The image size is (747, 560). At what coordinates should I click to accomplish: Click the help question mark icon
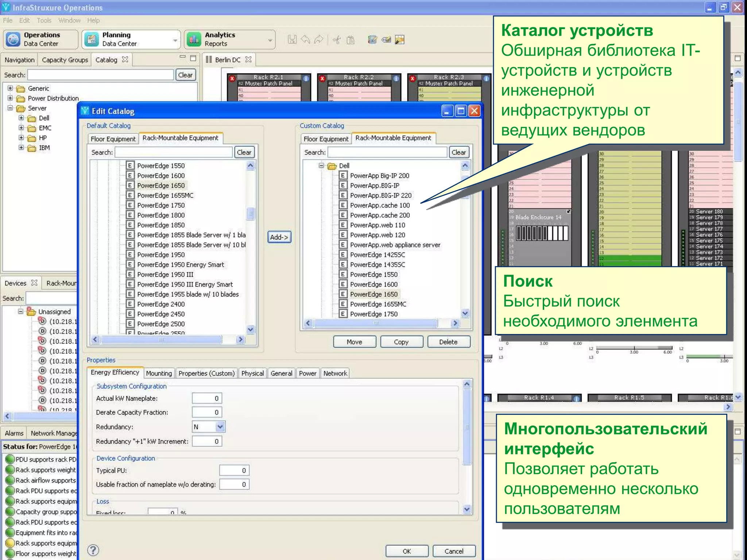(93, 550)
